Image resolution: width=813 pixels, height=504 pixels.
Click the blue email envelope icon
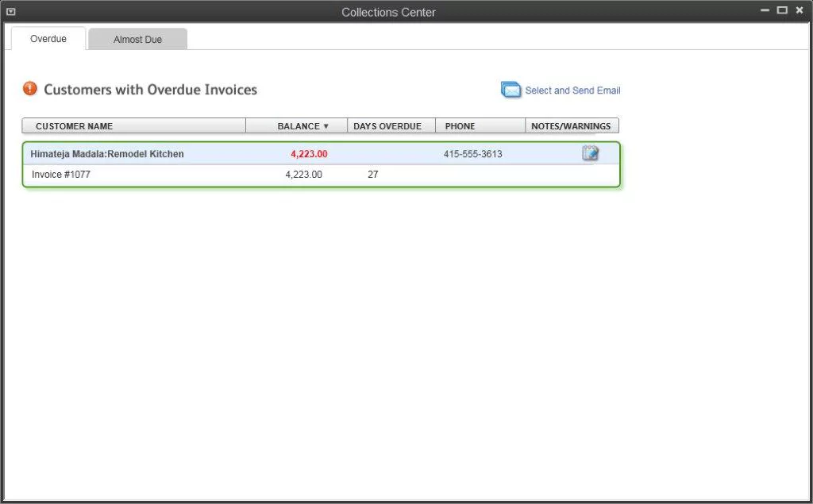point(511,90)
